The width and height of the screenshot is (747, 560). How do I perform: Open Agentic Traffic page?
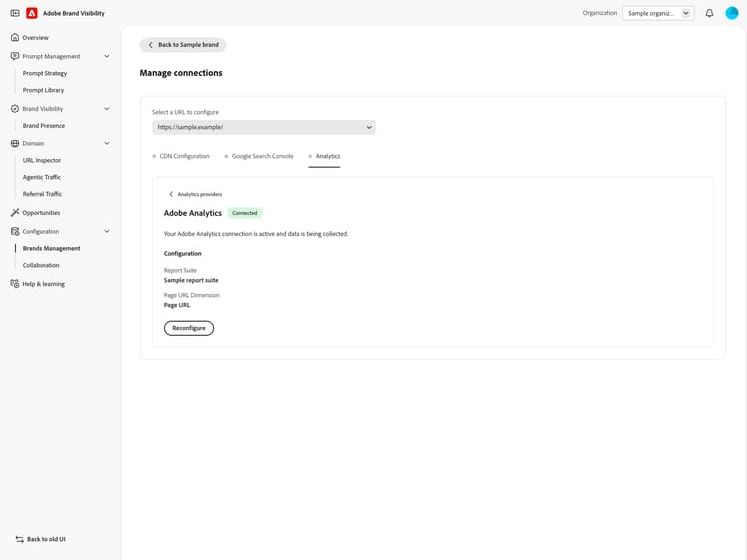point(42,177)
